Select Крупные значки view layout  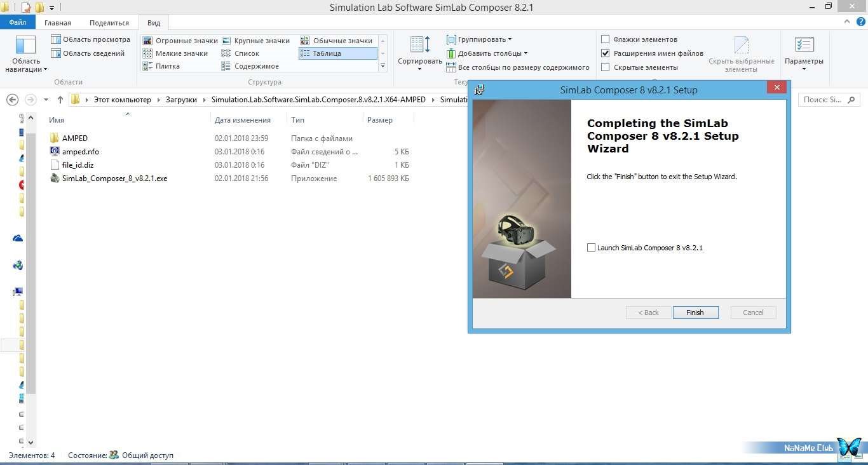(x=255, y=41)
